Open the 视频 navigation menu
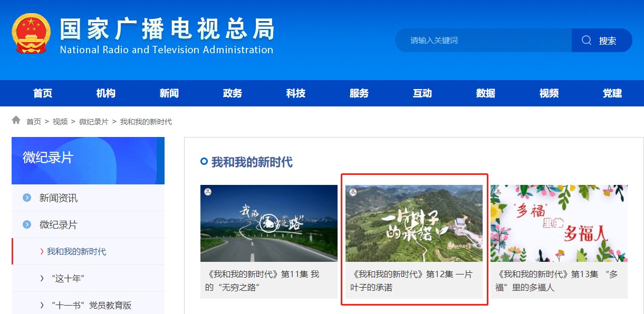 pyautogui.click(x=548, y=93)
